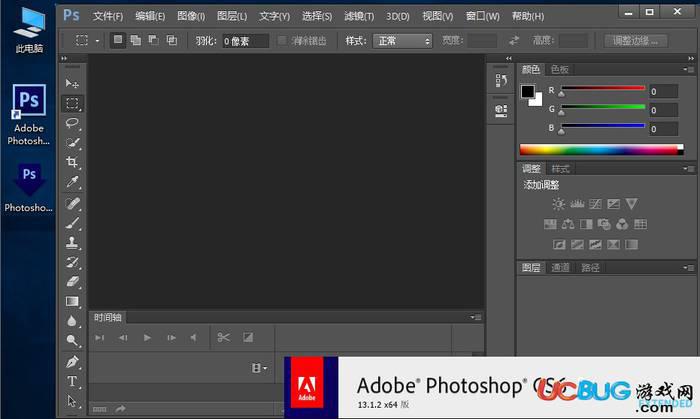The width and height of the screenshot is (700, 419).
Task: Select the Blur tool
Action: point(72,321)
